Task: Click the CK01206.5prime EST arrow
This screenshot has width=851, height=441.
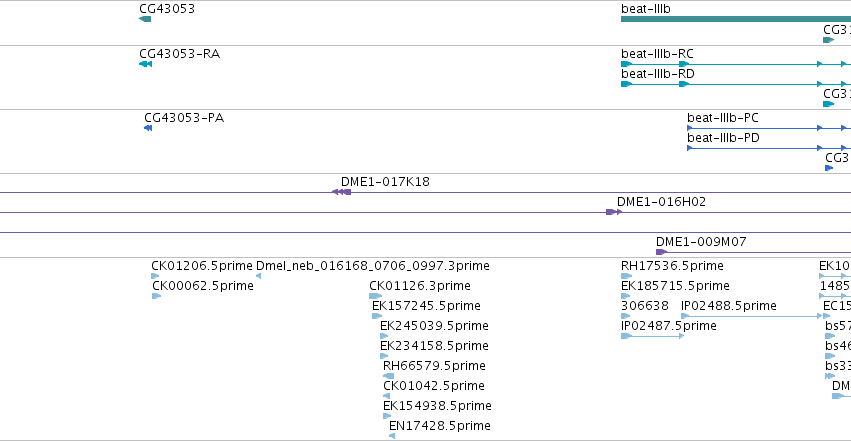Action: (x=155, y=276)
